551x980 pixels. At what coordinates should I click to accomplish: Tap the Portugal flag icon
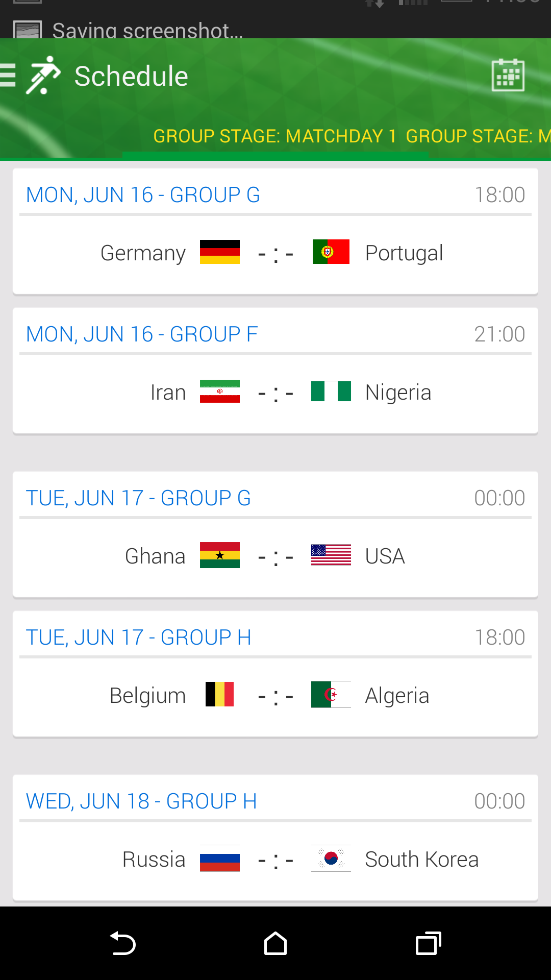(331, 252)
